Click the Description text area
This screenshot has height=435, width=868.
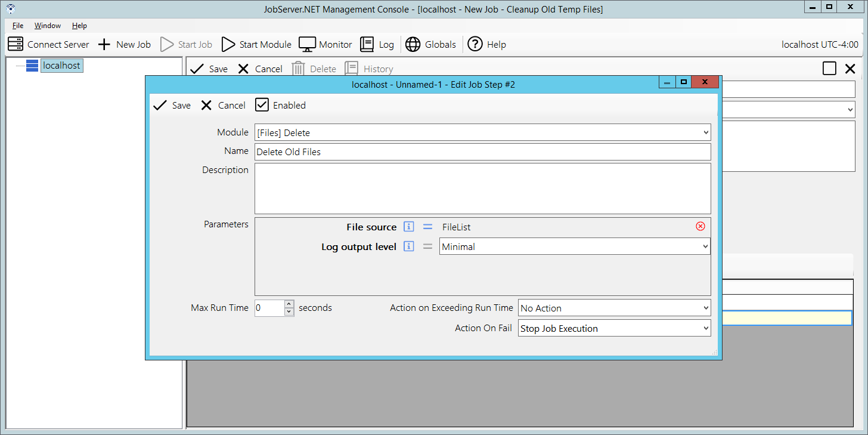coord(482,189)
